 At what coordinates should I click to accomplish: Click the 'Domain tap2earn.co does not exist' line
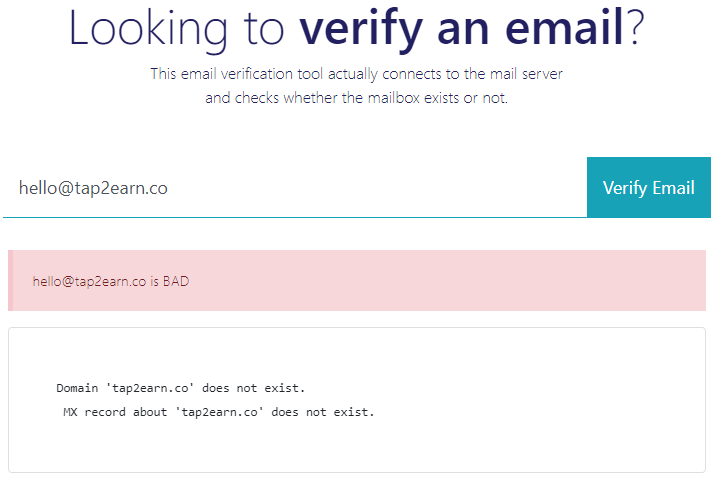(x=181, y=388)
